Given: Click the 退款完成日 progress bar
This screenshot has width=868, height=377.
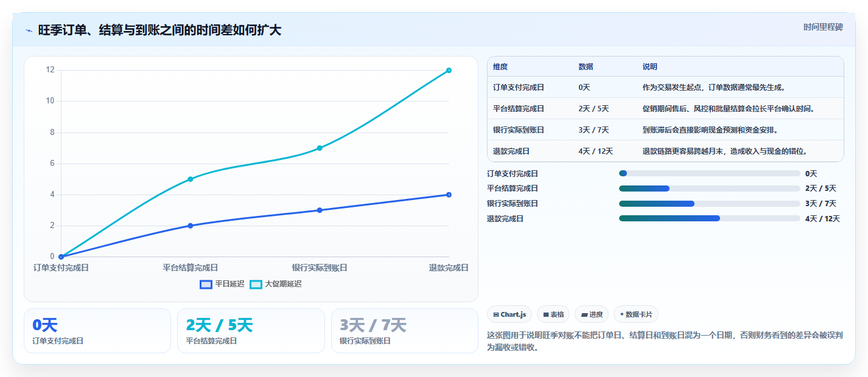Looking at the screenshot, I should coord(709,218).
